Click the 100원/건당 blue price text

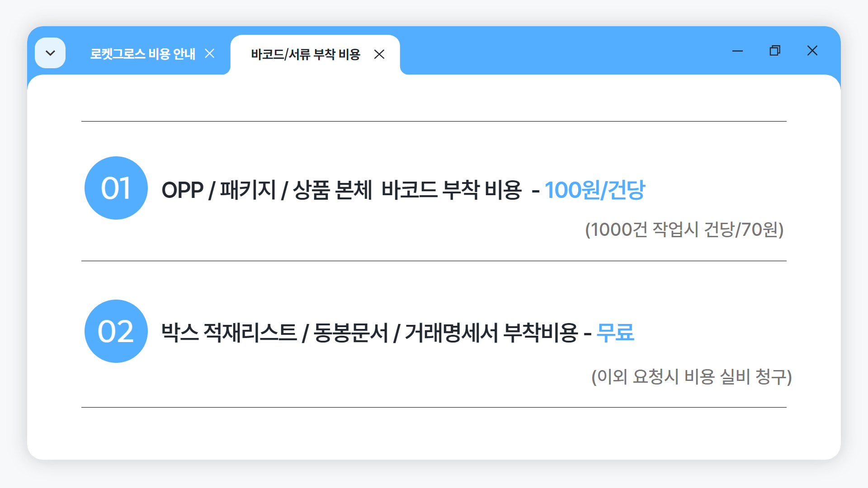tap(595, 190)
